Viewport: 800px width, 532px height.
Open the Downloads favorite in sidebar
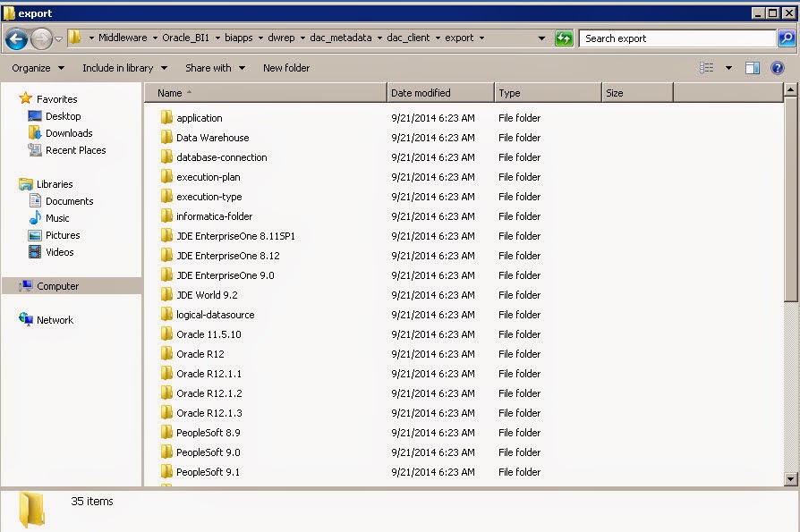(x=69, y=133)
